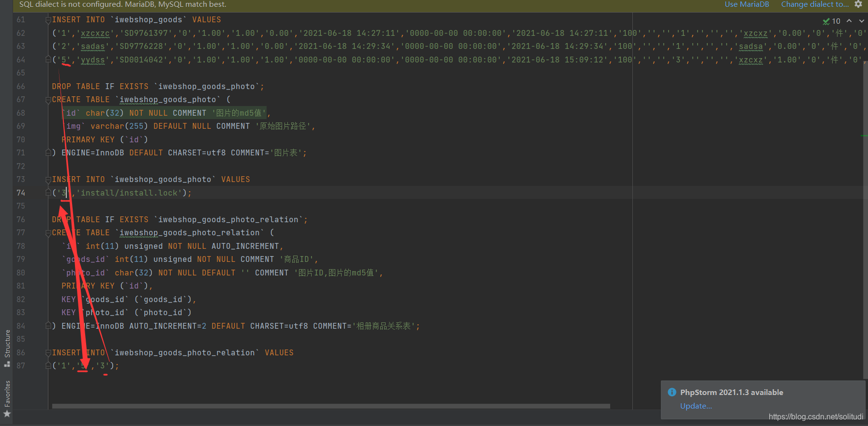
Task: Open the SQL dialect settings gear
Action: (x=858, y=4)
